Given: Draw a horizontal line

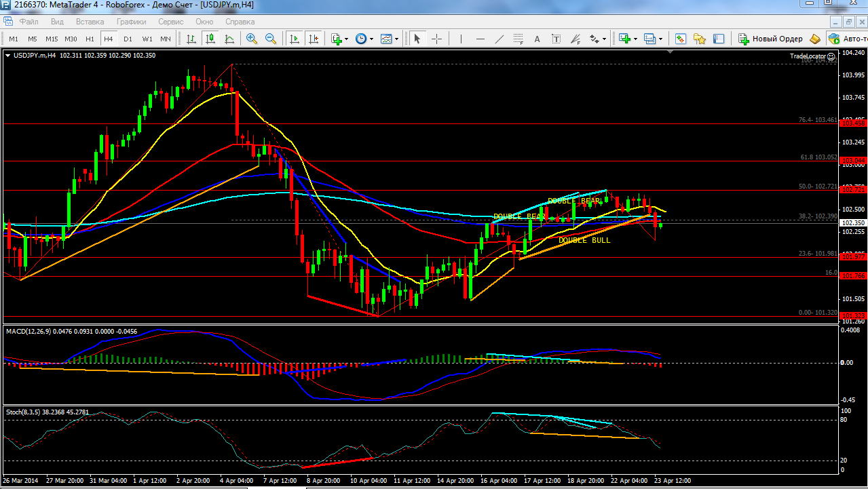Looking at the screenshot, I should tap(480, 39).
